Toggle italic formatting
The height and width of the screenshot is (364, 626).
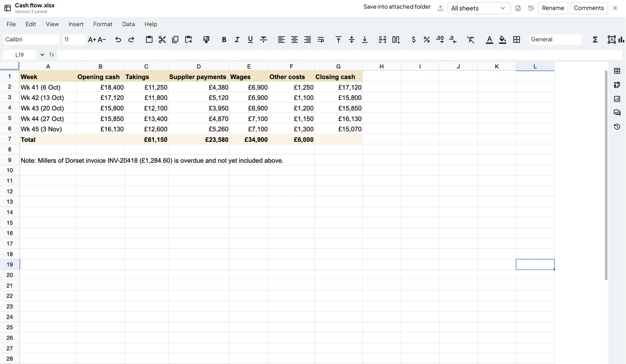pos(237,40)
